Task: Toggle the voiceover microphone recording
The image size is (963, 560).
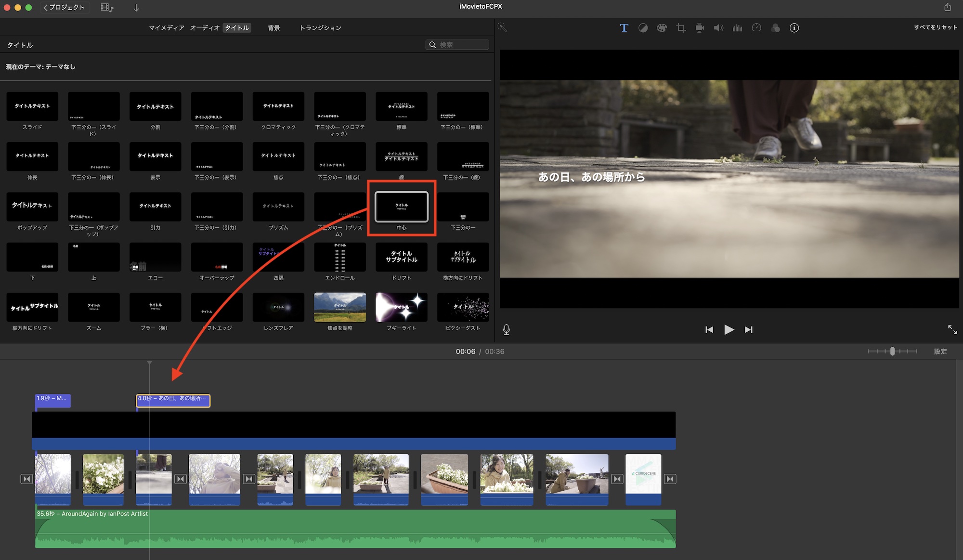Action: [507, 329]
